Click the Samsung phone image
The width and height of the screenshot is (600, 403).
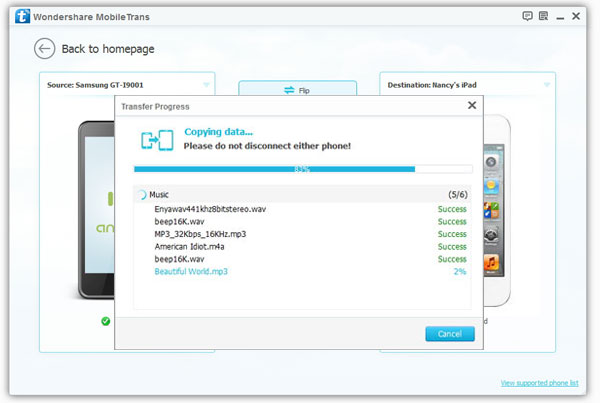point(96,210)
